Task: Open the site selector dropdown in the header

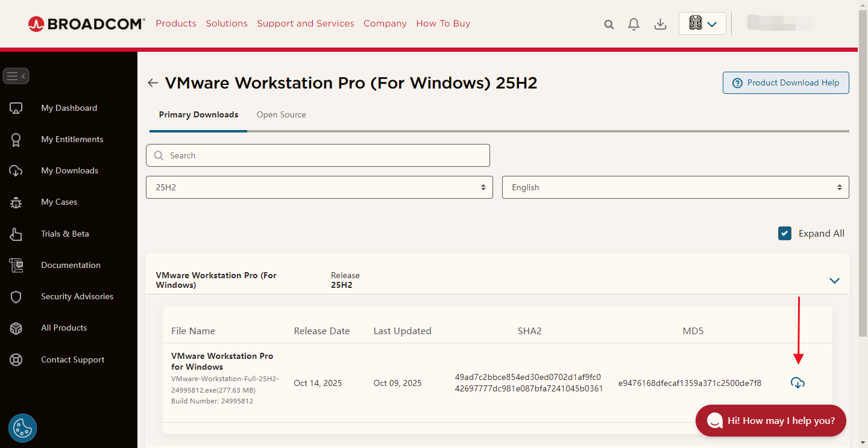Action: click(x=702, y=24)
